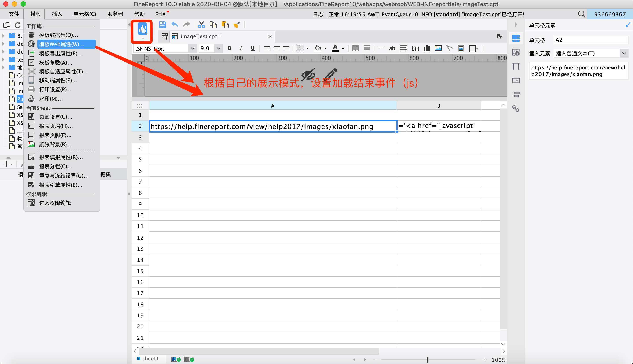Insert formula with the F(x) icon
The image size is (633, 364).
(415, 49)
